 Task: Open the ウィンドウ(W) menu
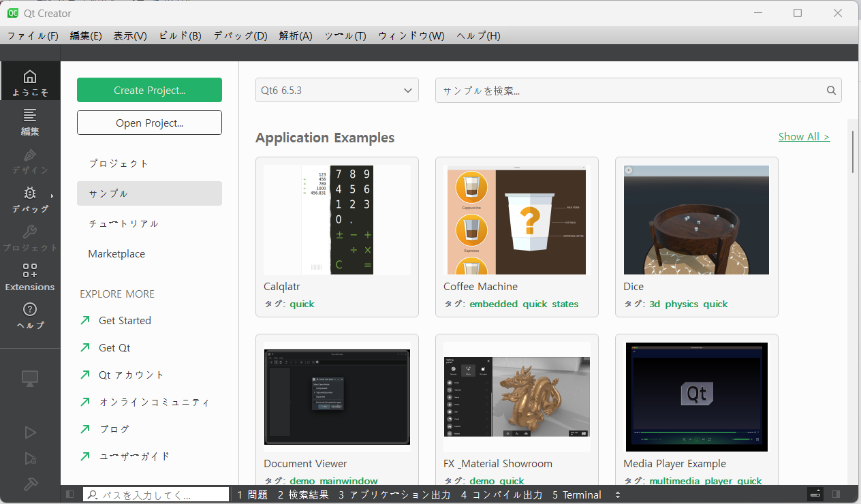click(x=411, y=36)
